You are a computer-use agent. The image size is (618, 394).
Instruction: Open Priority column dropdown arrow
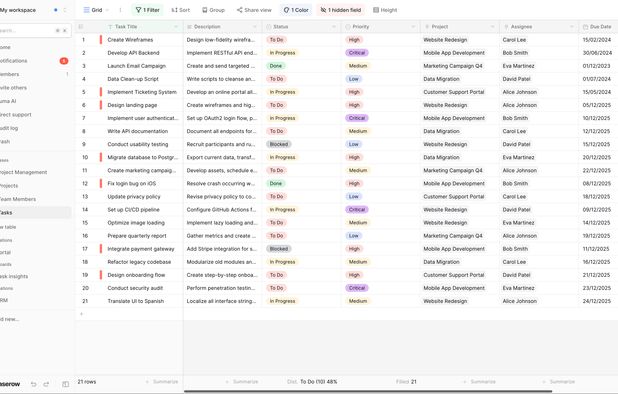click(413, 27)
